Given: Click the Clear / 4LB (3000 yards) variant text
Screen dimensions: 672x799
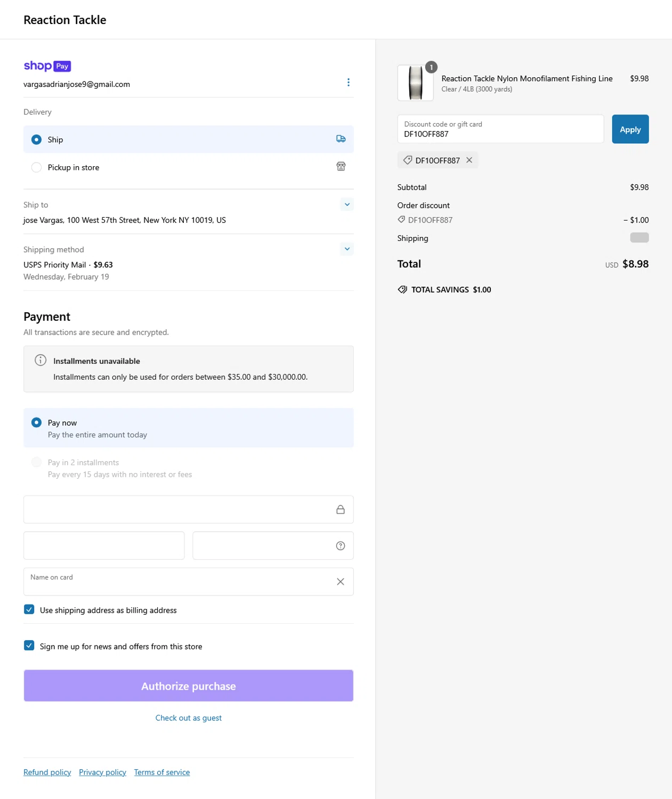Looking at the screenshot, I should point(477,89).
